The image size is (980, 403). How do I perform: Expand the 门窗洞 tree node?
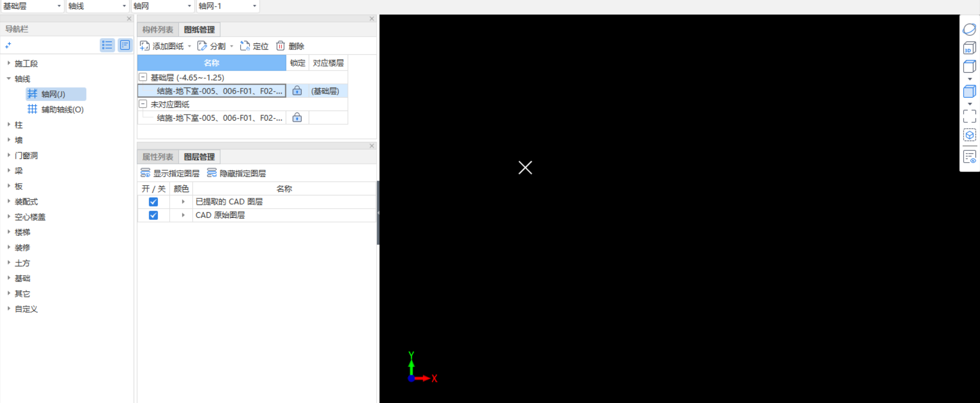[x=9, y=155]
